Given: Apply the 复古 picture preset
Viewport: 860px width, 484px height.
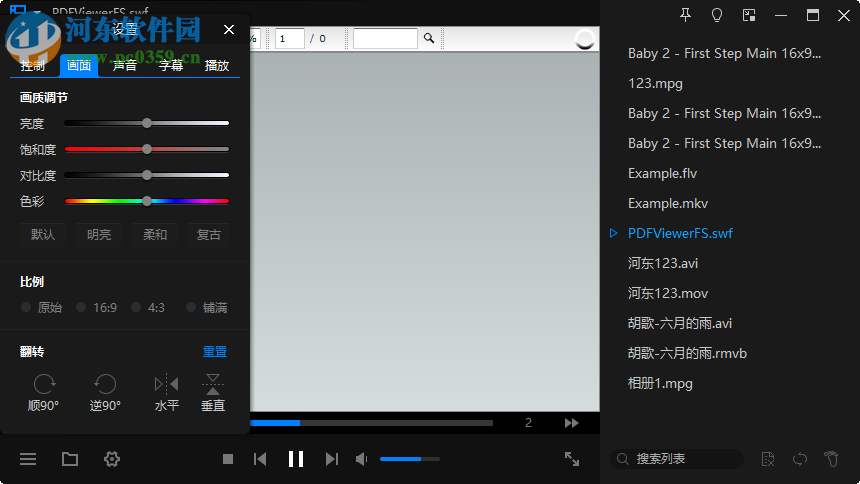Looking at the screenshot, I should [x=208, y=235].
